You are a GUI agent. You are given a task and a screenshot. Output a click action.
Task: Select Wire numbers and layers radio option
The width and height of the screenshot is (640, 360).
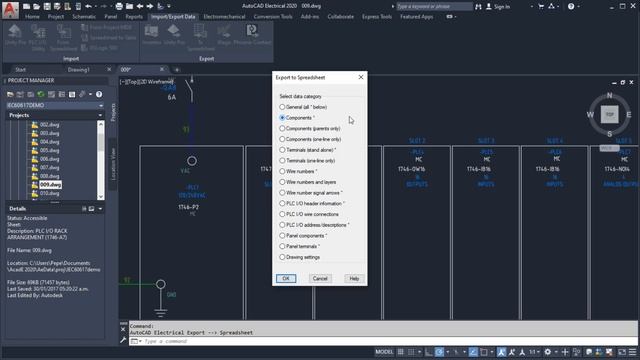tap(282, 182)
